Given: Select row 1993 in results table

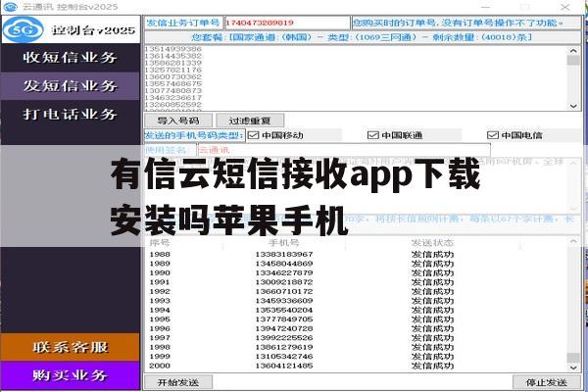Looking at the screenshot, I should tap(356, 301).
